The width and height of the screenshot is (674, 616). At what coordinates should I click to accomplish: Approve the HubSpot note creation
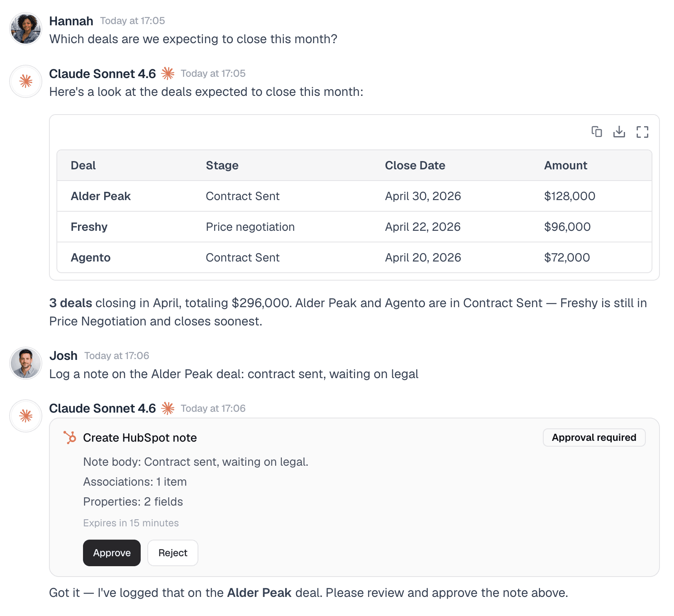(111, 553)
